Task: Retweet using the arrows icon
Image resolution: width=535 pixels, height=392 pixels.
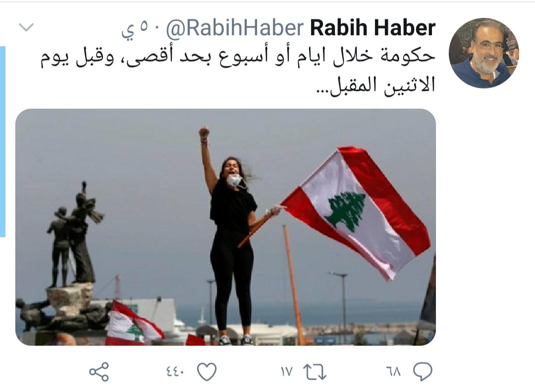Action: point(315,372)
